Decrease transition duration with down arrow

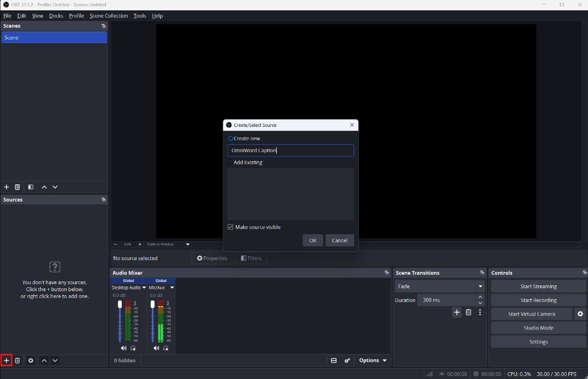[x=481, y=303]
